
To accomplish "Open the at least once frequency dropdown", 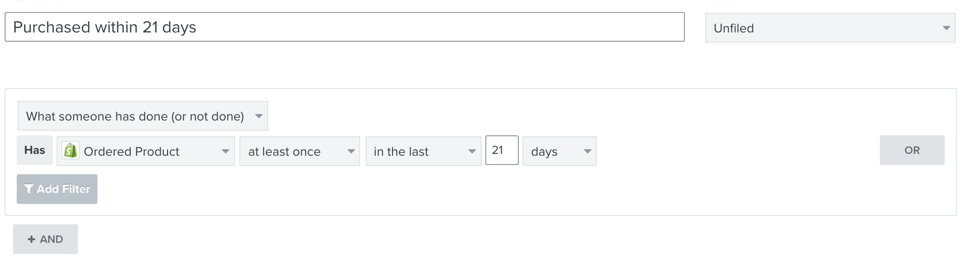I will (300, 151).
